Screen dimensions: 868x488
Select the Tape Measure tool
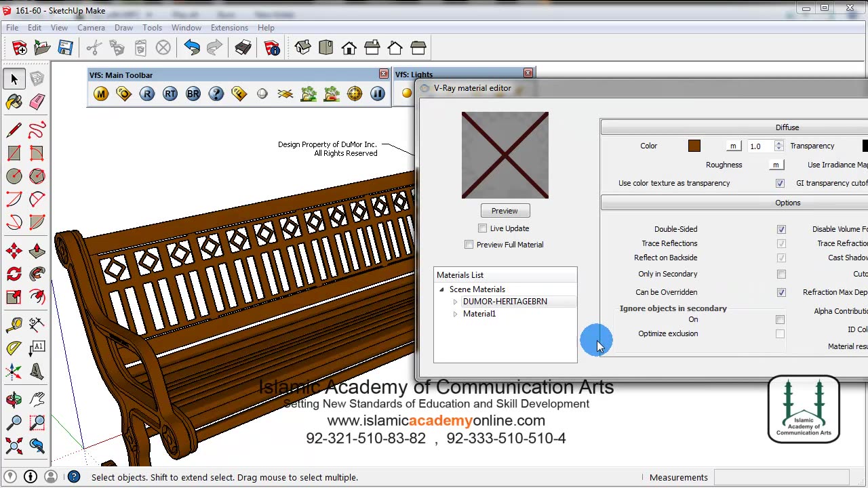[14, 325]
